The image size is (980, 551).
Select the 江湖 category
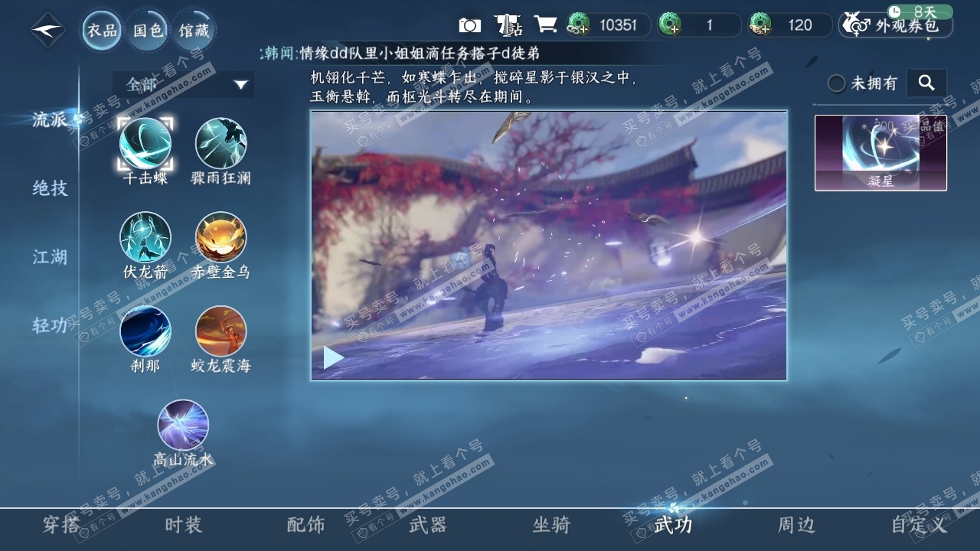point(50,257)
